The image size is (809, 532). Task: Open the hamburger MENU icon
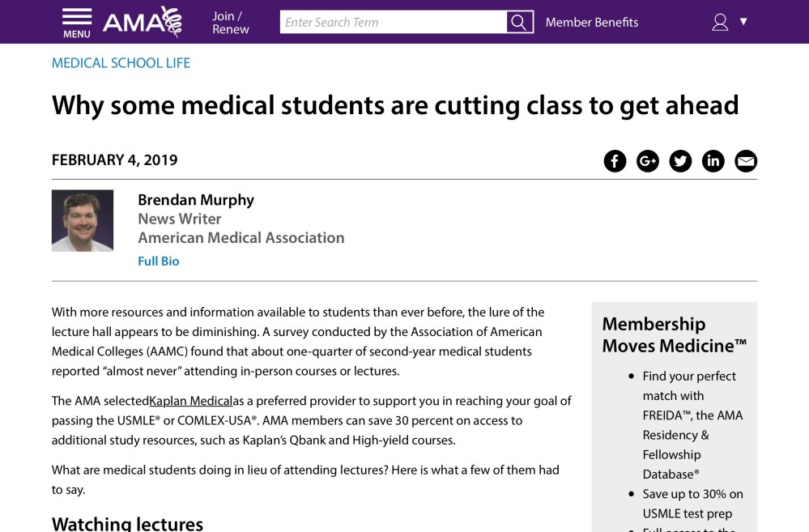tap(77, 23)
